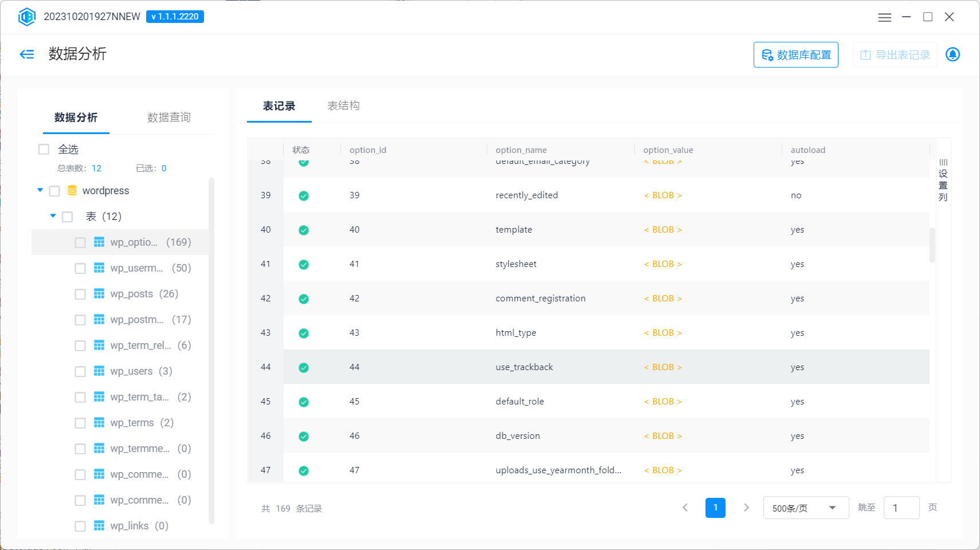Screen dimensions: 980x550
Task: Go to next page arrow
Action: point(746,508)
